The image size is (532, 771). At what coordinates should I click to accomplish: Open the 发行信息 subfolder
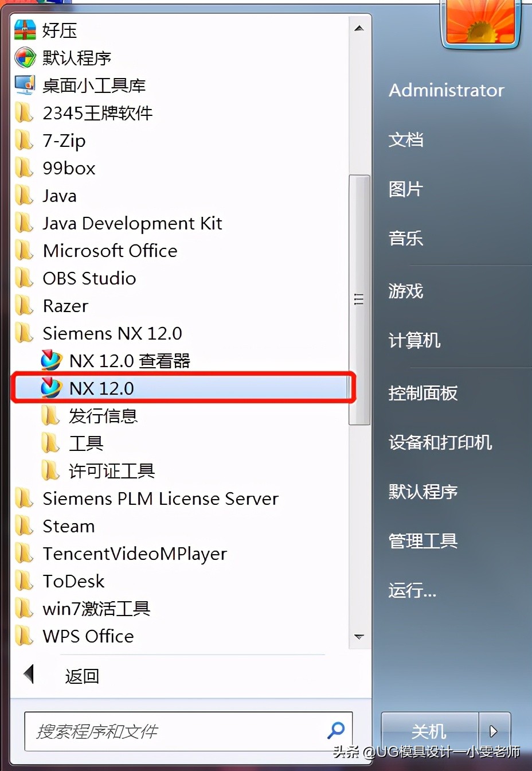click(103, 416)
